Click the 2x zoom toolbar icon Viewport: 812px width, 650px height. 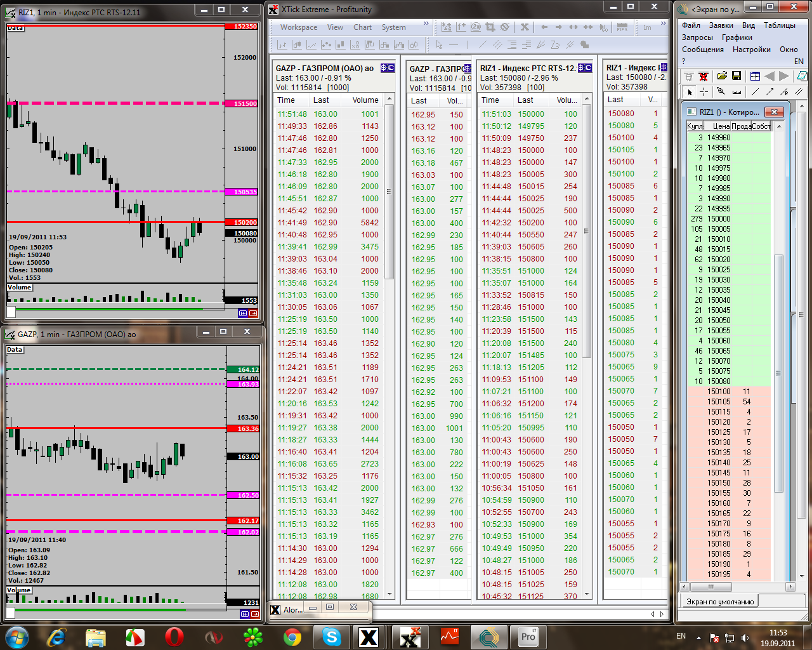click(x=475, y=27)
